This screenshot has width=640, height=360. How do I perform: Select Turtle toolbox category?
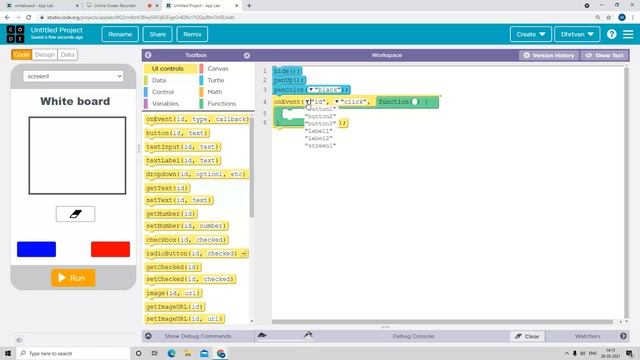pos(216,80)
